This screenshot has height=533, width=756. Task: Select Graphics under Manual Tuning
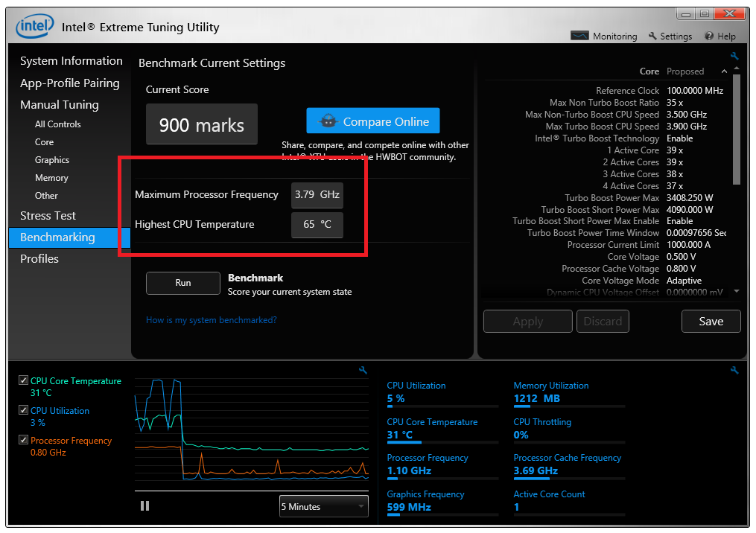(52, 159)
